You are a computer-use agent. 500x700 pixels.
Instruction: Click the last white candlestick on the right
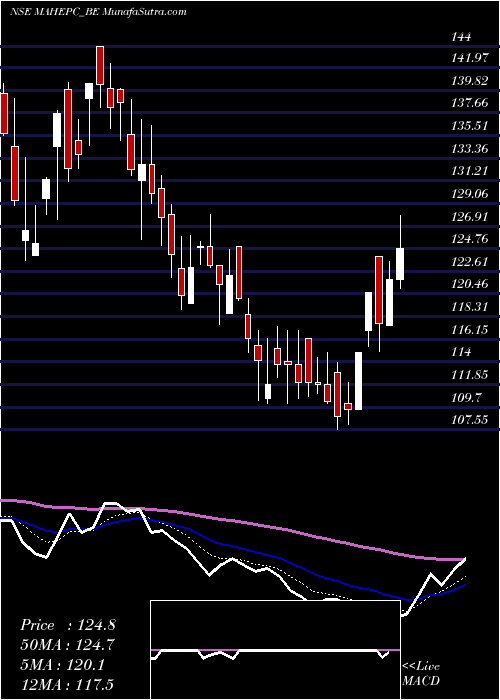tap(400, 264)
